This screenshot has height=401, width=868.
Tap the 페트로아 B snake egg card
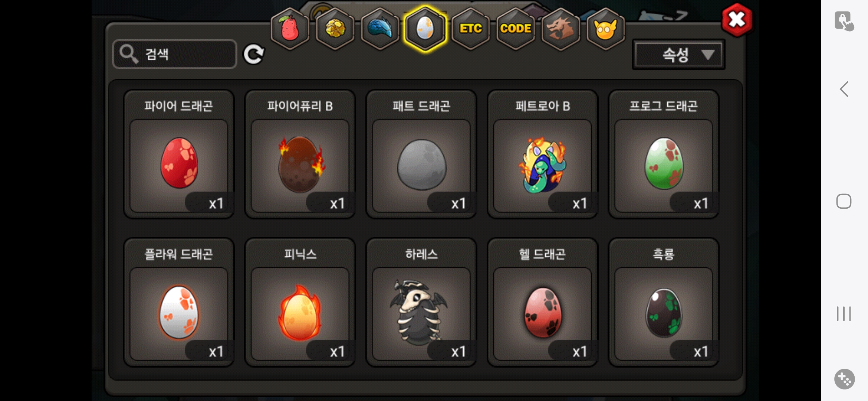(542, 154)
